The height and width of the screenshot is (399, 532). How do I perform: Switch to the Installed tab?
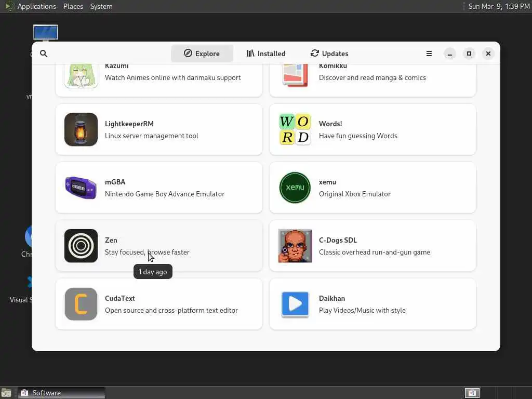(x=266, y=54)
